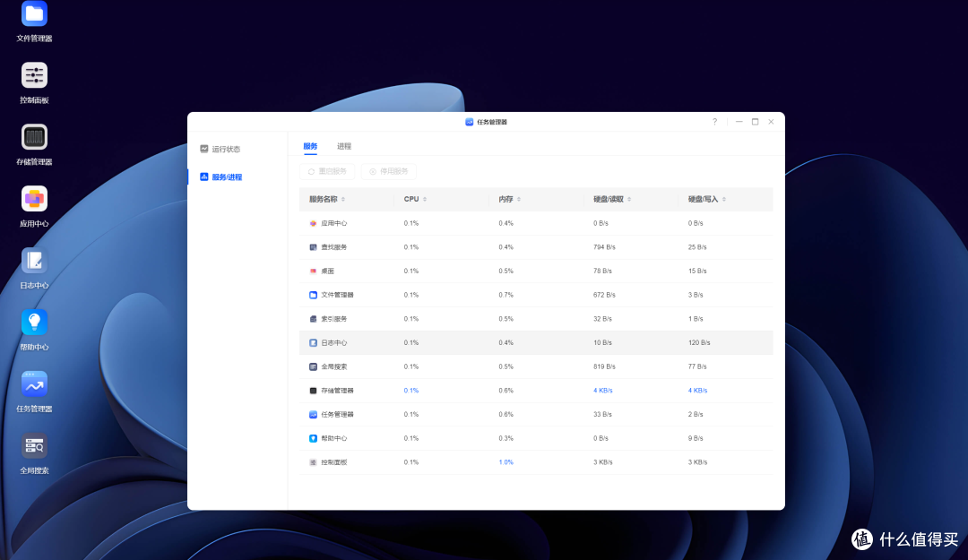Launch 帮助中心 from the desktop
This screenshot has height=560, width=968.
[34, 323]
